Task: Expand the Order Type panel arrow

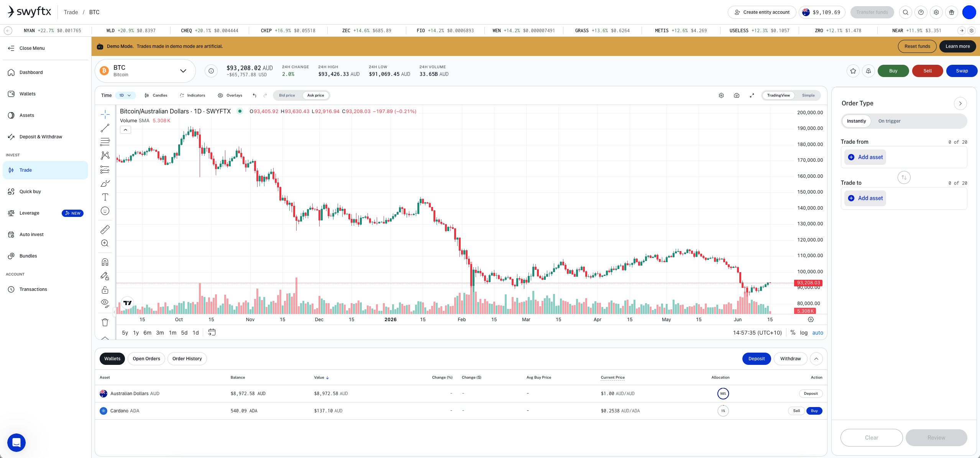Action: tap(960, 103)
